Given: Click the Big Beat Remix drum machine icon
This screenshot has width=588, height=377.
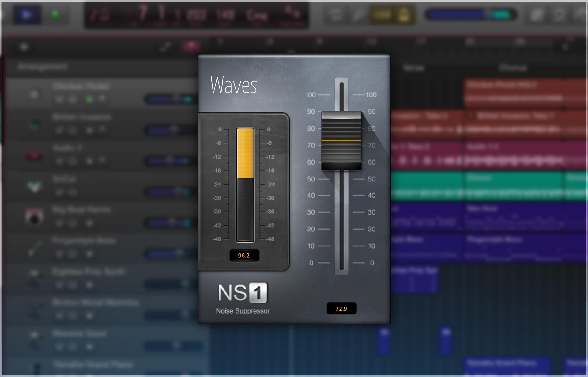Looking at the screenshot, I should pos(34,216).
